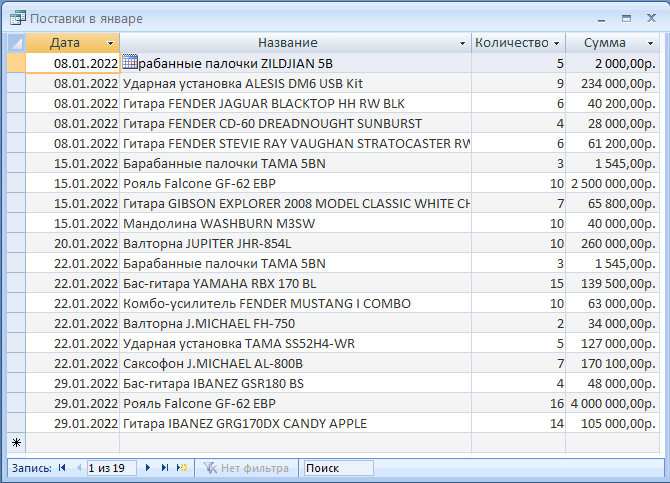Click 'Гитара FENDER CD-60 DREADNOUGHT SUNBURST' cell
Screen dimensions: 670x483
[295, 124]
